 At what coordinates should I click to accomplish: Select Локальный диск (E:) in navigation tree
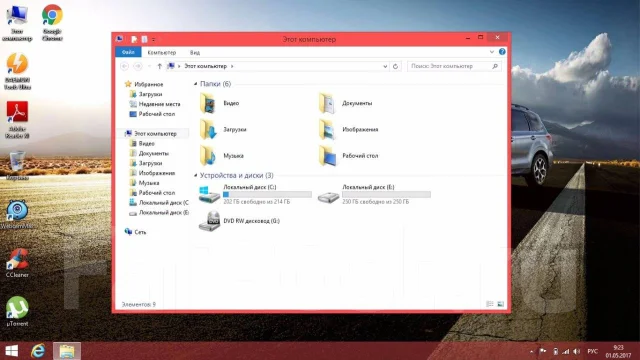pyautogui.click(x=159, y=213)
